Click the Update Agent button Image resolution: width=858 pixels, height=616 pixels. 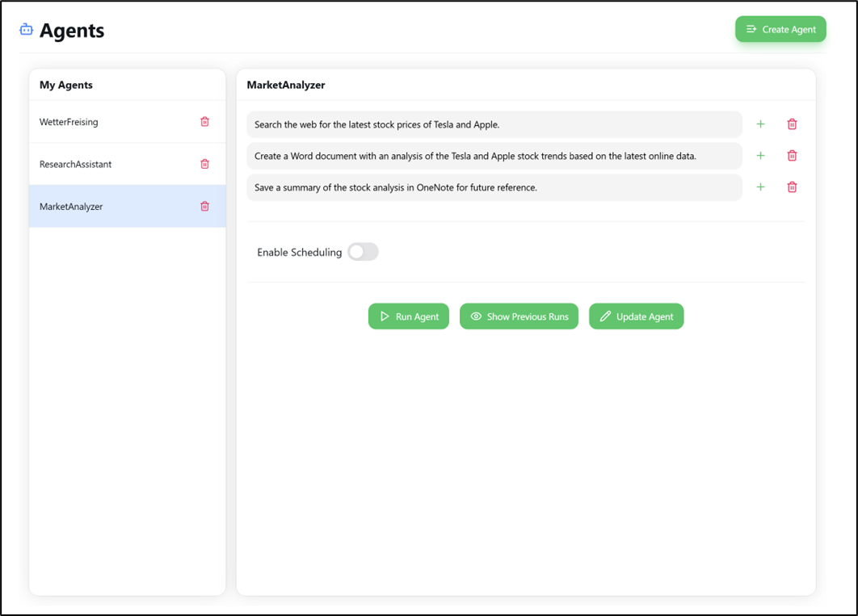tap(636, 316)
